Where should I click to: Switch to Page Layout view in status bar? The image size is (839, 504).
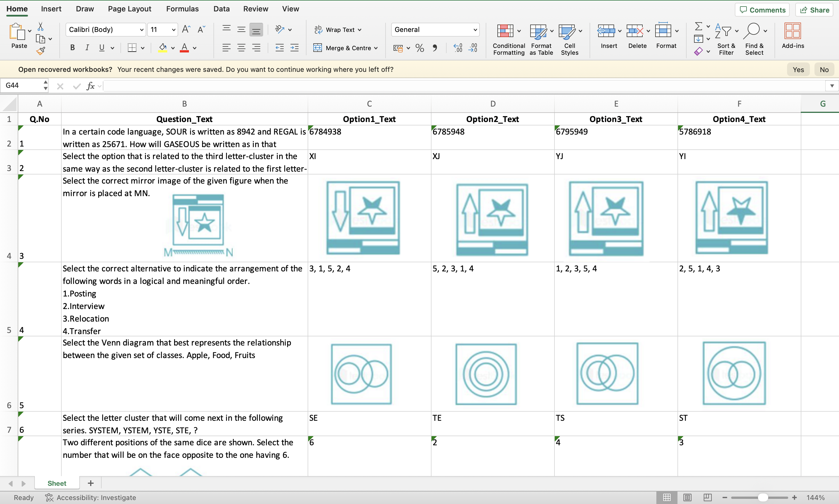[687, 497]
